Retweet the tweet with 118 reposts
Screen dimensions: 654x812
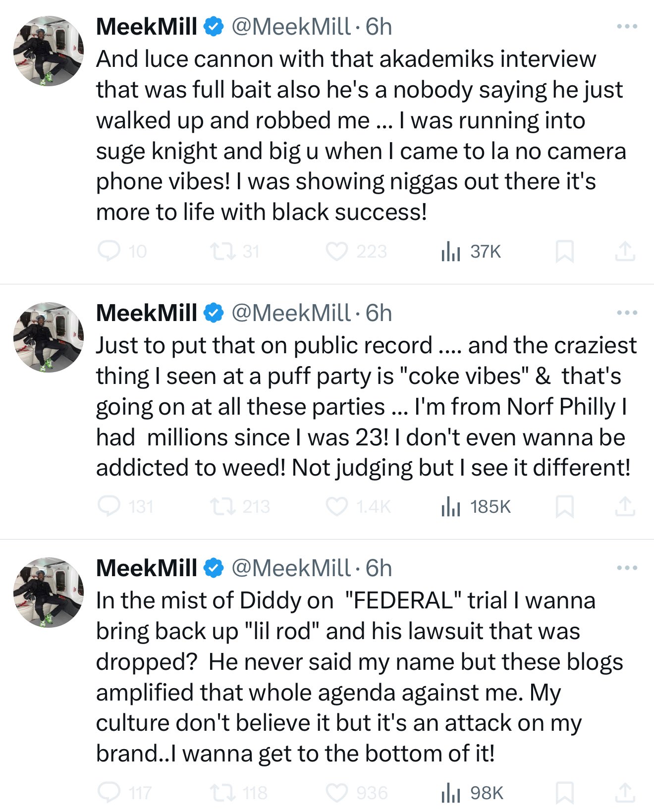pyautogui.click(x=218, y=793)
